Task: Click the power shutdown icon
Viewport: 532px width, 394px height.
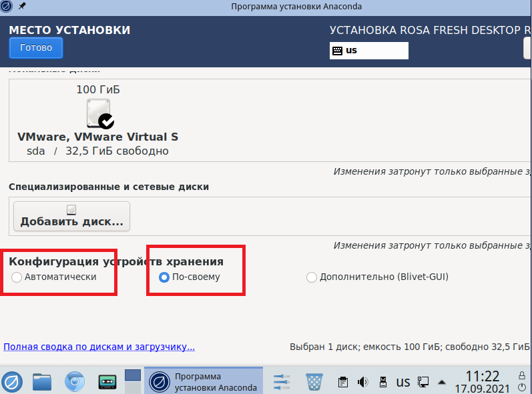Action: 522,387
